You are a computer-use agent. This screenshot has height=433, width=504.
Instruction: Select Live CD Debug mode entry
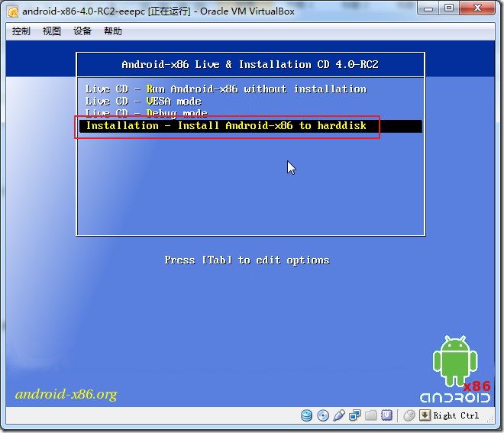(x=147, y=112)
